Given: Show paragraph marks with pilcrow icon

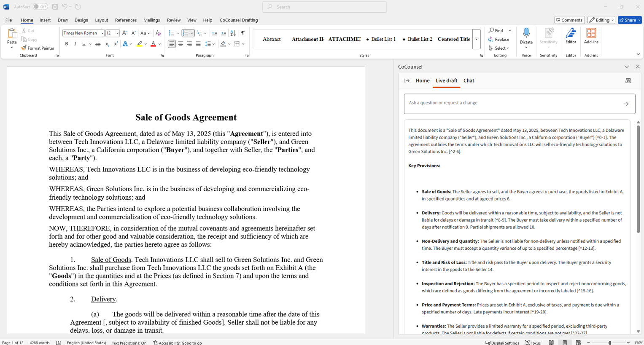Looking at the screenshot, I should tap(243, 33).
